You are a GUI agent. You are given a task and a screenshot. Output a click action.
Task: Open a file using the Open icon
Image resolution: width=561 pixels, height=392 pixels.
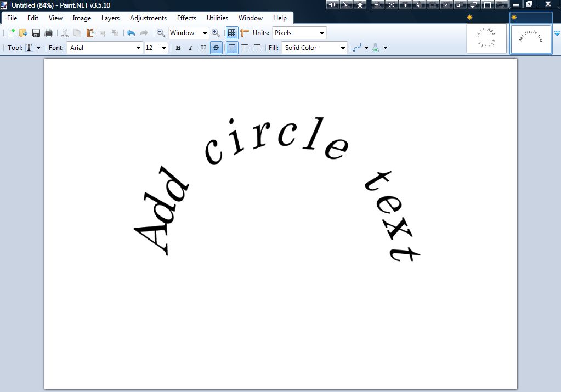coord(22,32)
